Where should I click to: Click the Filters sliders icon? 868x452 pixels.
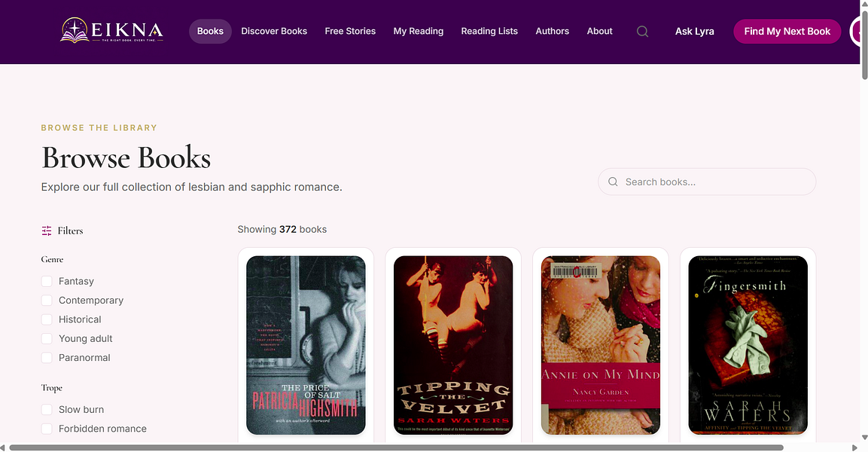(47, 231)
